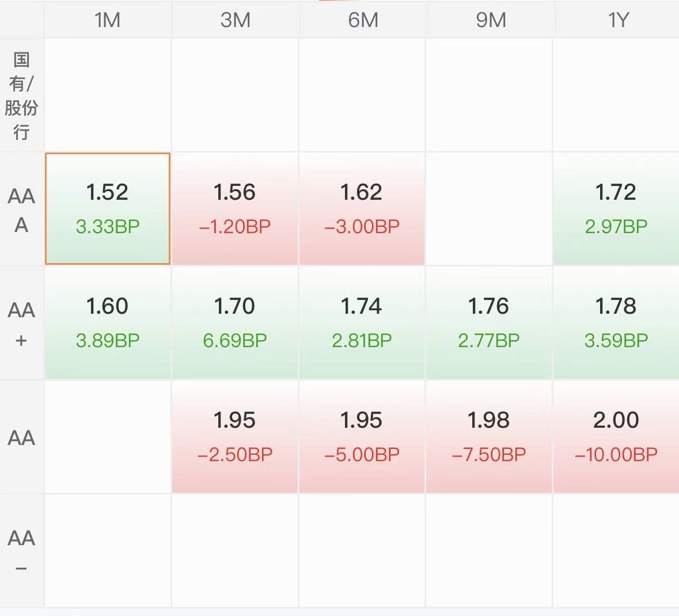Select the AAA 1Y cell showing 1.72
The height and width of the screenshot is (616, 679).
tap(616, 208)
